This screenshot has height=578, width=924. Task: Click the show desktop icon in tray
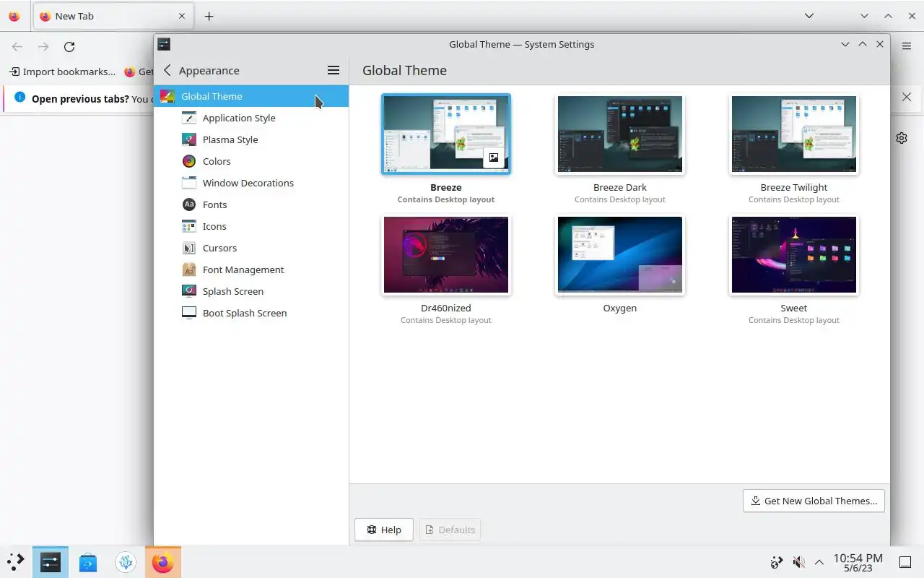point(905,562)
